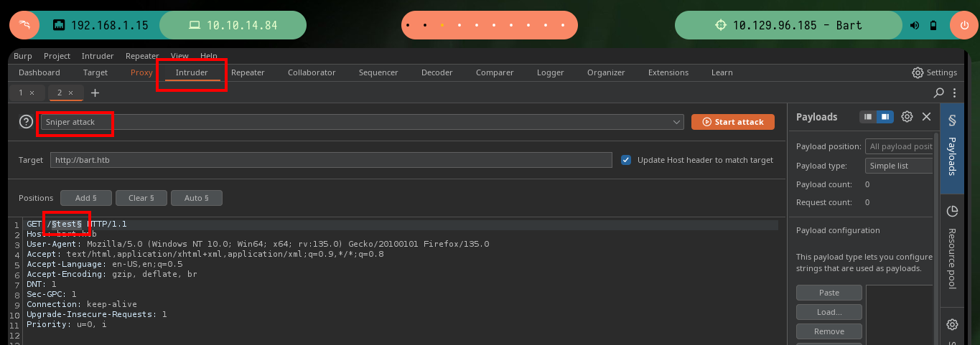Click the power button icon
Screen dimensions: 980x345
click(x=963, y=25)
